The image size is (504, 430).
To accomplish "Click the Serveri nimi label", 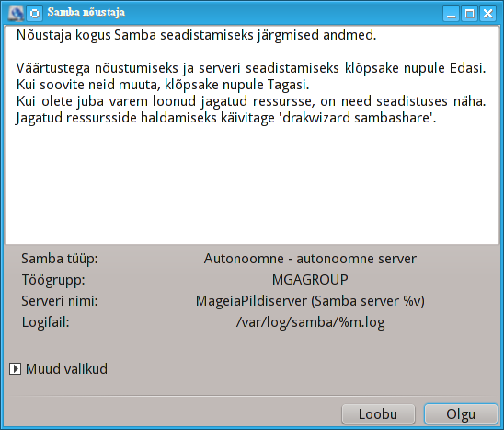I will (x=60, y=301).
